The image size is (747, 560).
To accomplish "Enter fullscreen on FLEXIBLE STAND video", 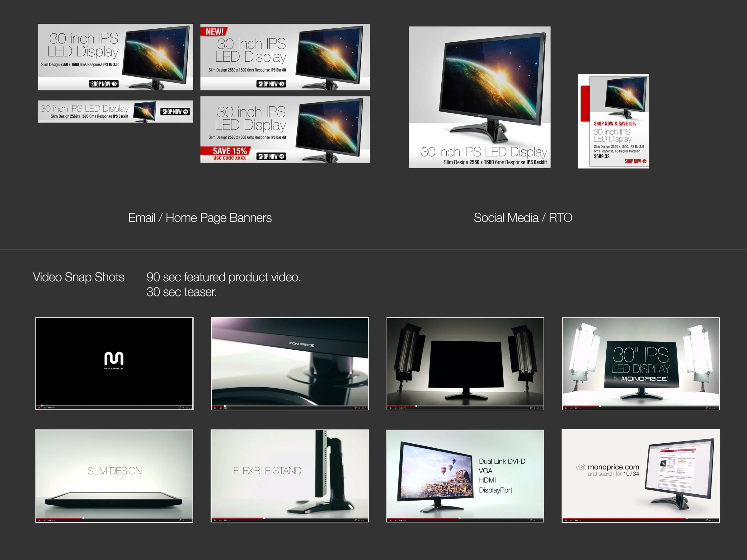I will (x=366, y=520).
